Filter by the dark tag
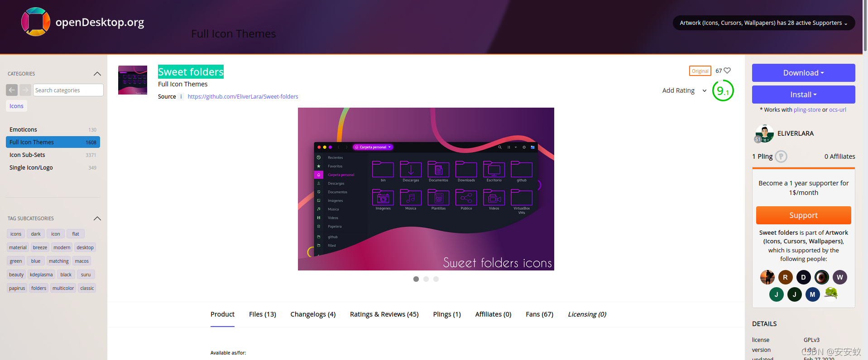This screenshot has height=360, width=868. click(x=36, y=234)
